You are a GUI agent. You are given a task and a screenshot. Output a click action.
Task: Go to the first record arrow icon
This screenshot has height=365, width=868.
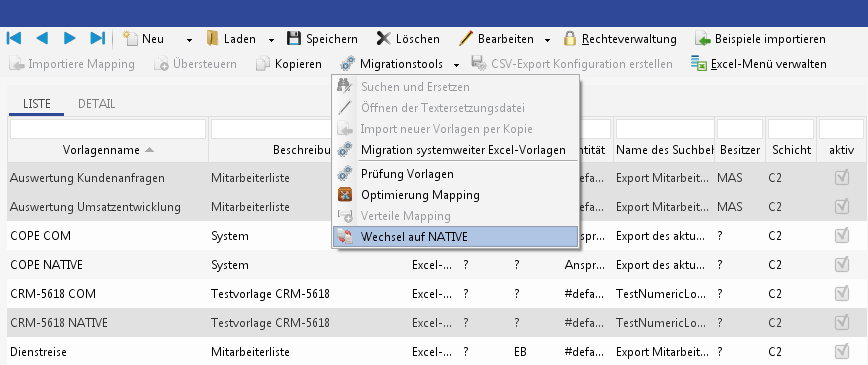[x=14, y=38]
